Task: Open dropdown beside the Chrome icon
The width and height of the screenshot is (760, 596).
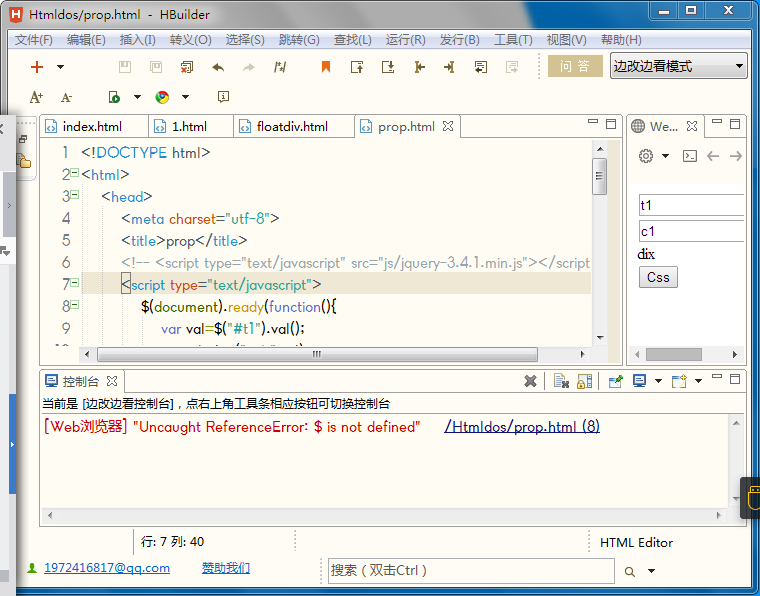Action: coord(186,97)
